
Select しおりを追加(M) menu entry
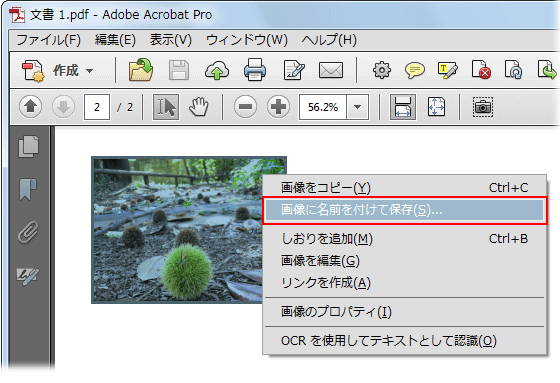405,238
